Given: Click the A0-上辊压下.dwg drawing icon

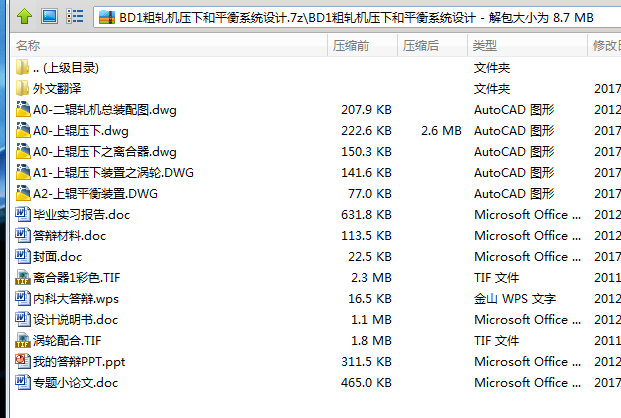Looking at the screenshot, I should (x=24, y=130).
